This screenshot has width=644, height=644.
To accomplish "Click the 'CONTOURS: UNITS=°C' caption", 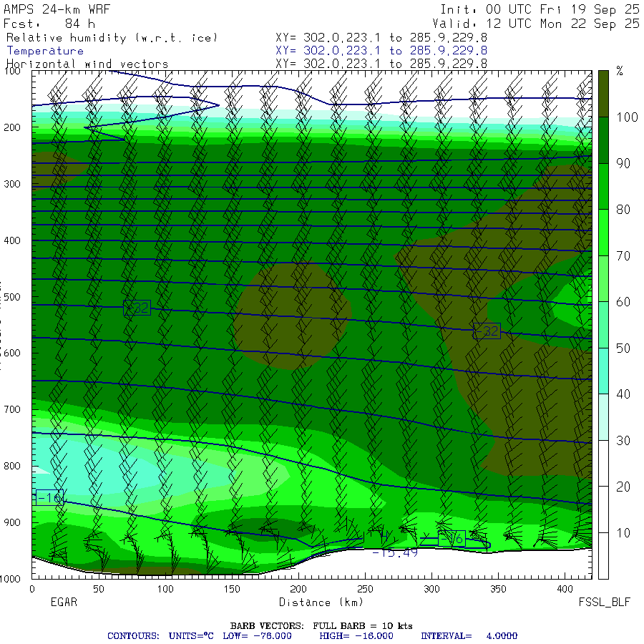I will pos(160,636).
